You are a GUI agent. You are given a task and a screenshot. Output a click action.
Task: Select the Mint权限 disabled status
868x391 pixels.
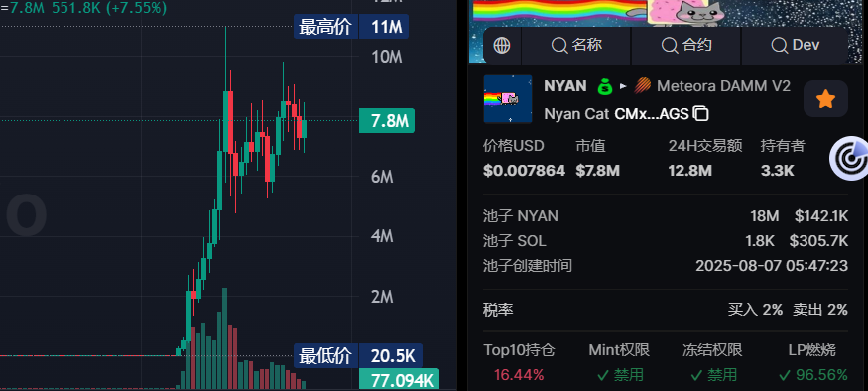coord(620,375)
